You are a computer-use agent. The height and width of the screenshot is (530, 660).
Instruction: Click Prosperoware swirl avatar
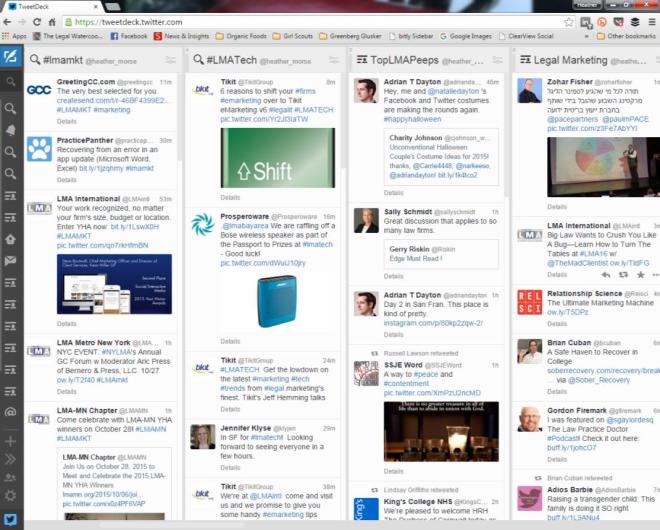pos(203,224)
